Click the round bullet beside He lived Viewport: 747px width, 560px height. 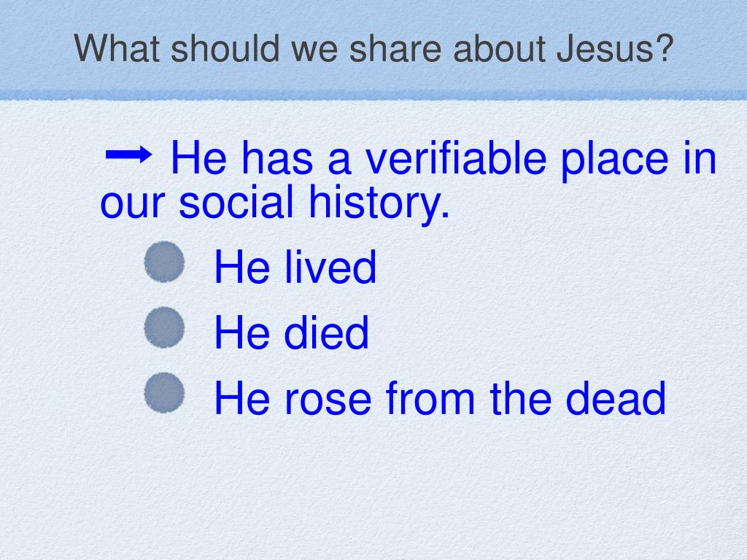164,262
